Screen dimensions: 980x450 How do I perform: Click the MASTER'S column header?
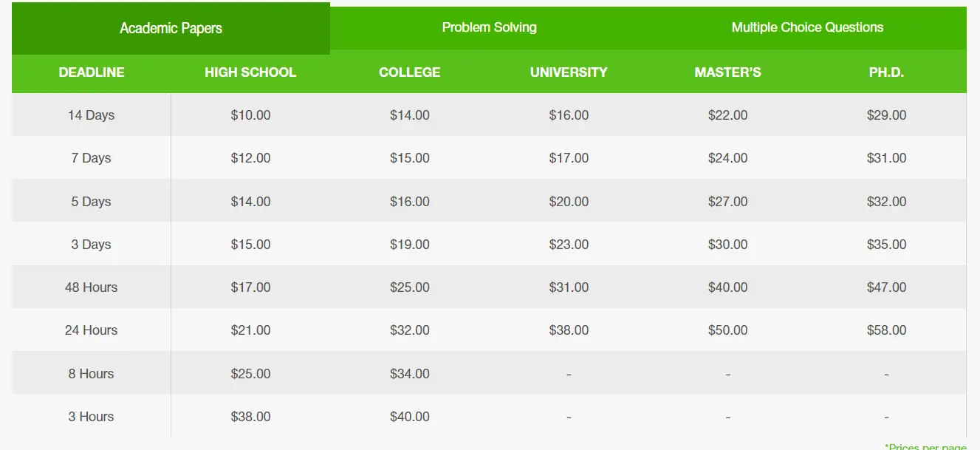(727, 72)
